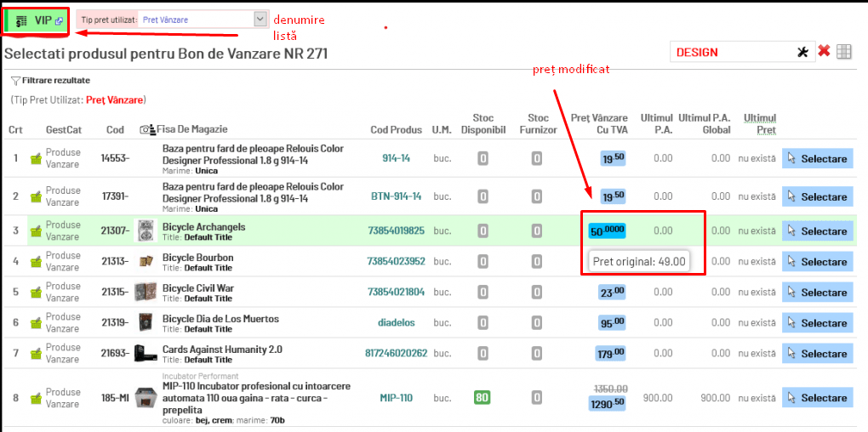The width and height of the screenshot is (868, 432).
Task: Type in the DESIGN search field
Action: pyautogui.click(x=732, y=52)
